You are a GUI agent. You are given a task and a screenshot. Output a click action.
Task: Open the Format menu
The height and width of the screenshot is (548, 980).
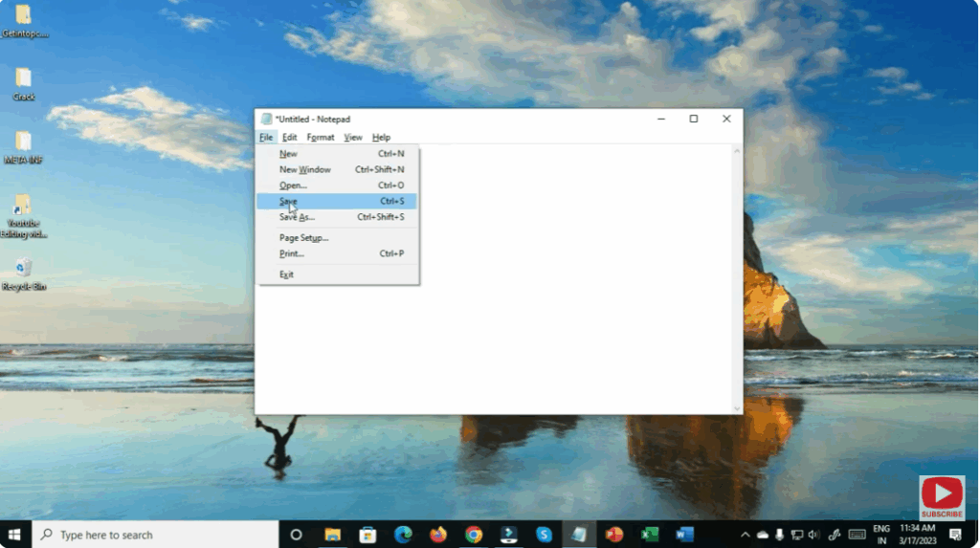coord(321,138)
